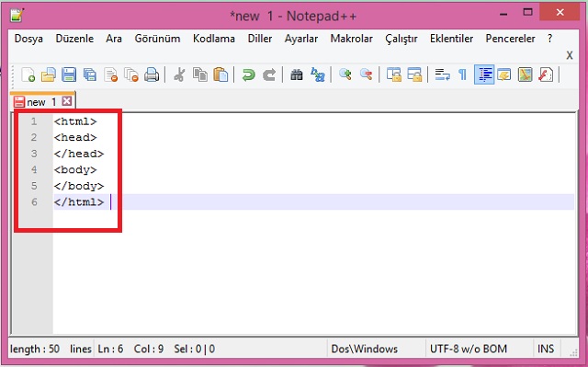Open the Düzenle menu
Image resolution: width=588 pixels, height=367 pixels.
(x=74, y=39)
